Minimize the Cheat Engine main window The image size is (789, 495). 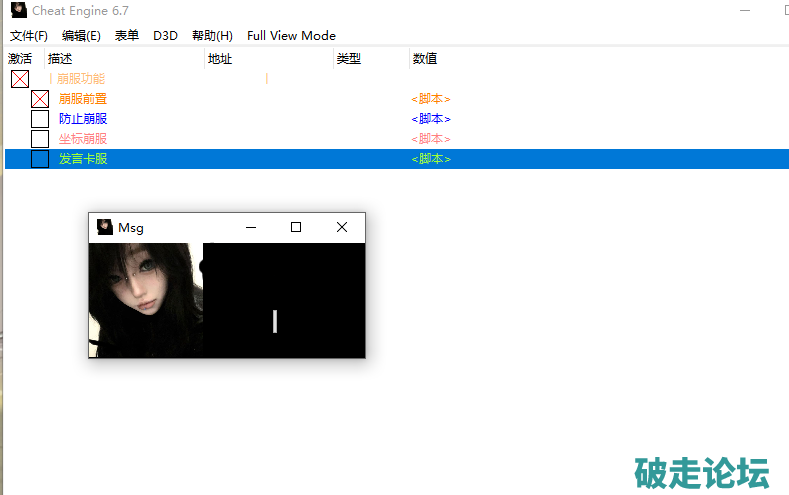click(x=745, y=10)
